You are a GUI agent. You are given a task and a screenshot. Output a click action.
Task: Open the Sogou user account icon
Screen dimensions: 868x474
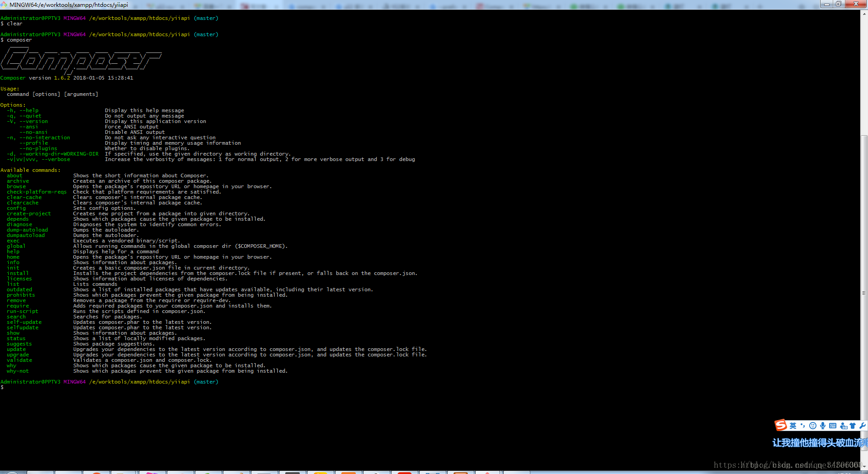(844, 426)
